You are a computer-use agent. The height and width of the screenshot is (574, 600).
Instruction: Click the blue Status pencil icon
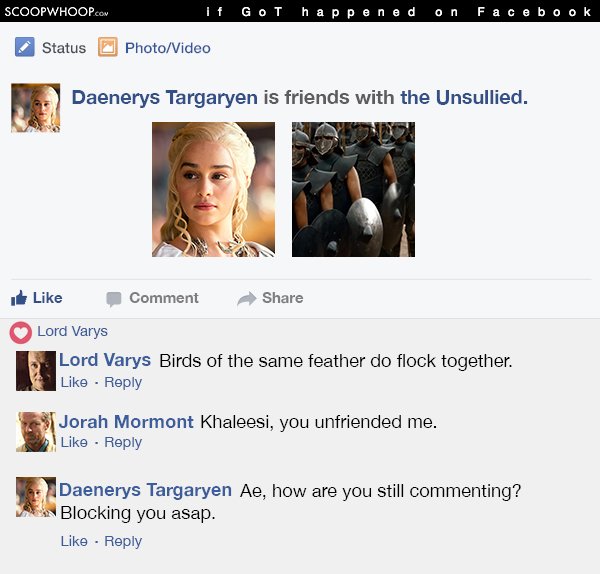(x=25, y=47)
